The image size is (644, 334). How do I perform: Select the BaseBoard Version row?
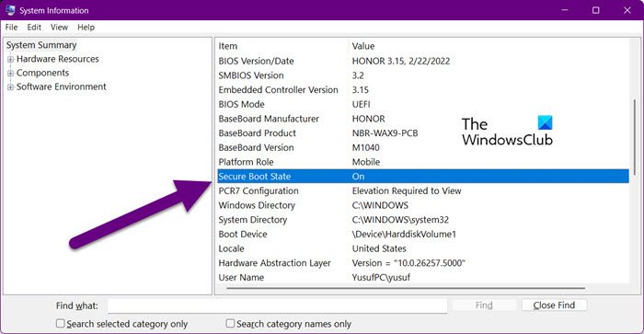click(423, 147)
